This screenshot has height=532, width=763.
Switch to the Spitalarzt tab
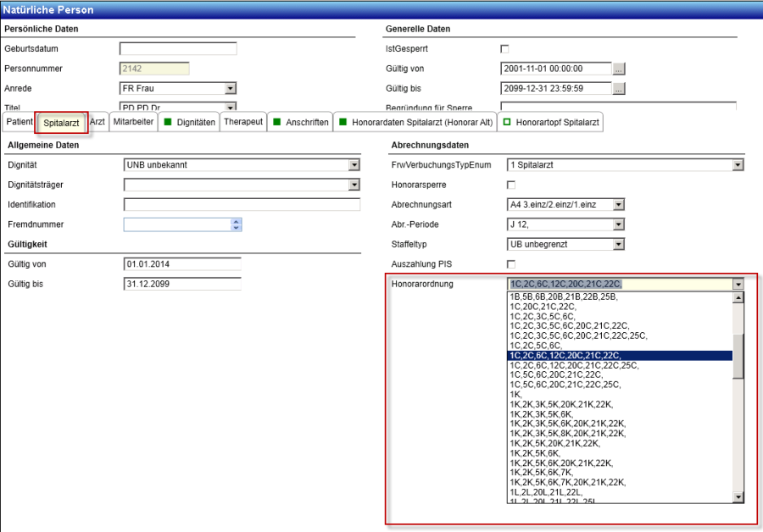[61, 123]
